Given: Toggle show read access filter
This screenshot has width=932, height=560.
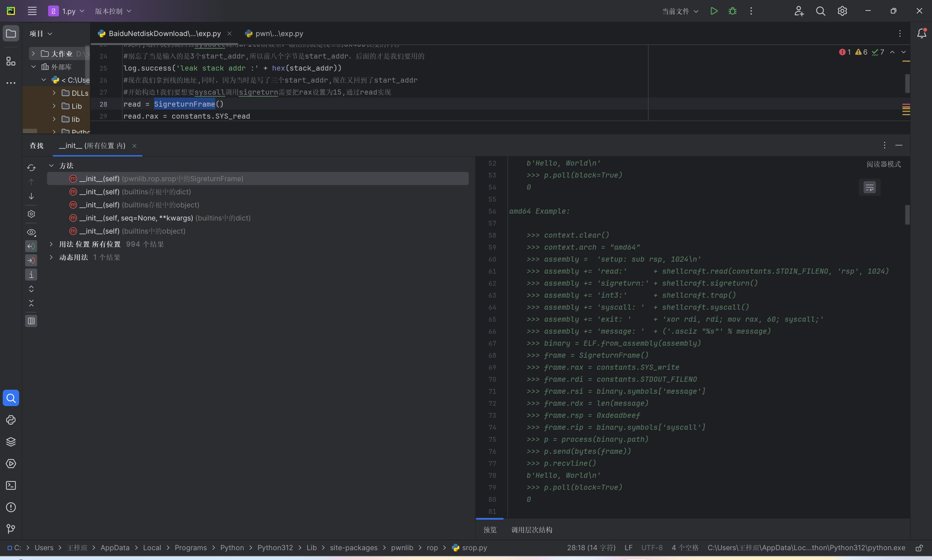Looking at the screenshot, I should (x=31, y=246).
